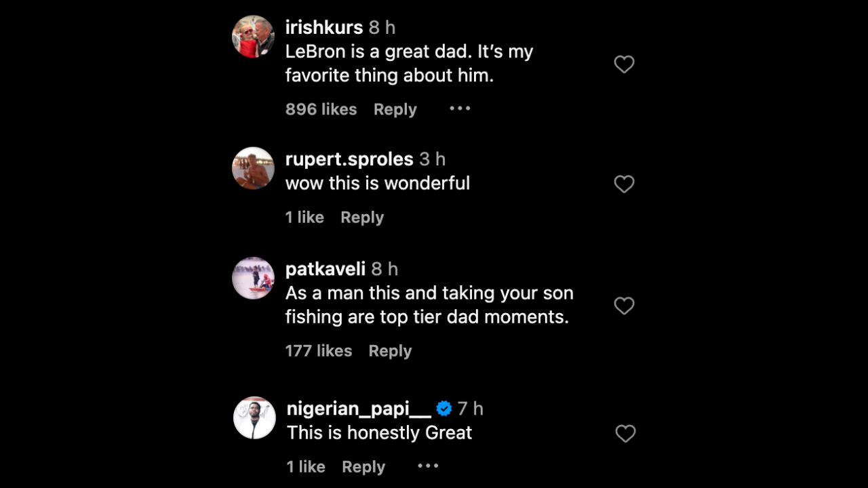The image size is (868, 488).
Task: Toggle the heart icon beside irishkurs' comment
Action: pos(624,64)
